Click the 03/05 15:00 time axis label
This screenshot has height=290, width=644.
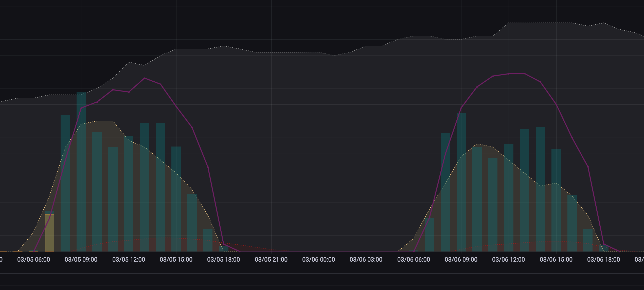click(x=176, y=260)
